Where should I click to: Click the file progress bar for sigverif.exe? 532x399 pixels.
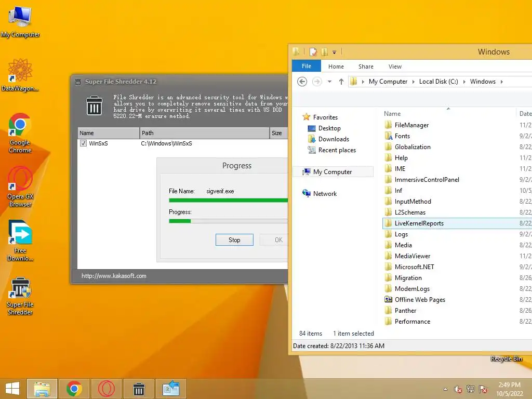coord(228,200)
